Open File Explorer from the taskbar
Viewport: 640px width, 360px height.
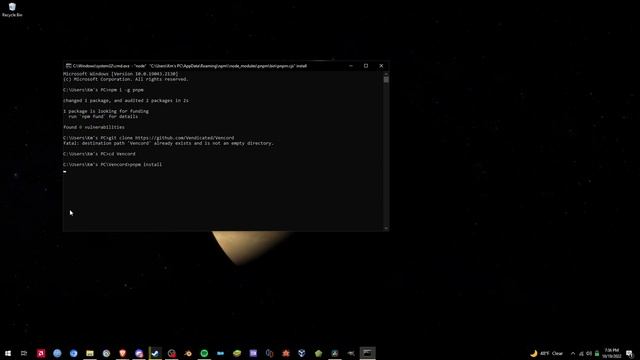pyautogui.click(x=90, y=353)
